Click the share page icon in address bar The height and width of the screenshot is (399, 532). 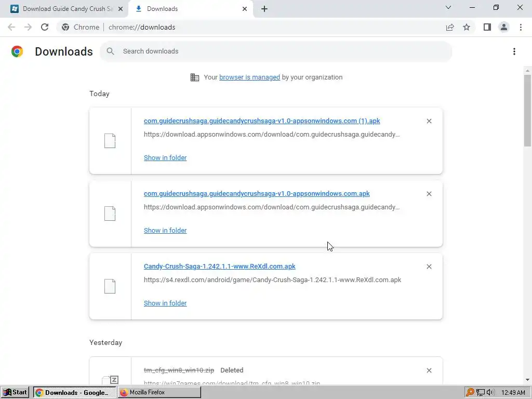450,27
